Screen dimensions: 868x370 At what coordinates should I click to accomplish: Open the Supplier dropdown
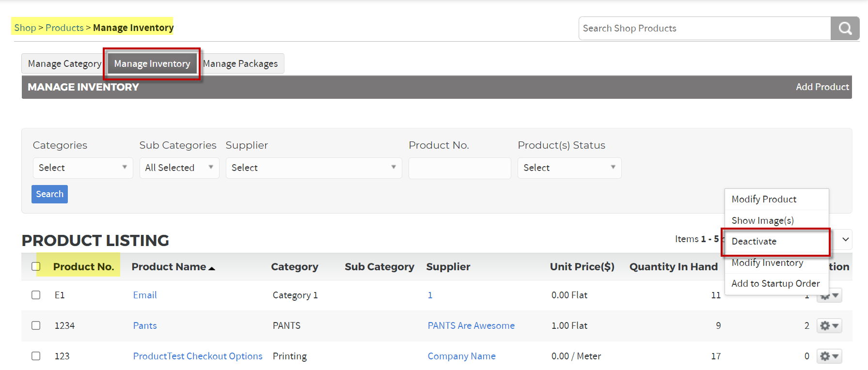pyautogui.click(x=314, y=168)
